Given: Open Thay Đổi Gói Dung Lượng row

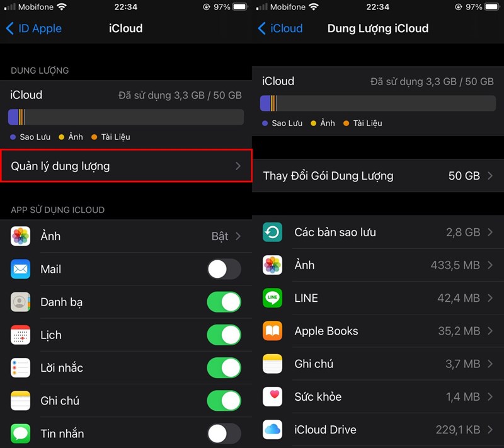Looking at the screenshot, I should pyautogui.click(x=378, y=176).
